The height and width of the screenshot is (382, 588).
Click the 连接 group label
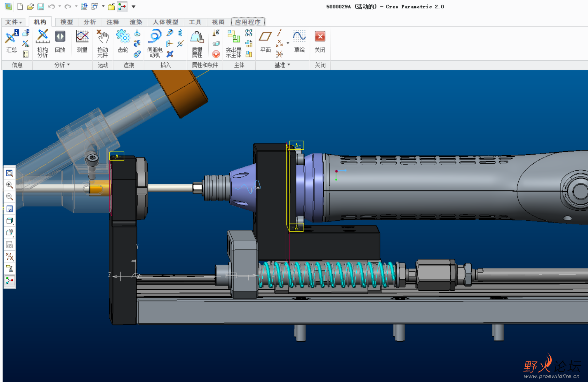(129, 65)
